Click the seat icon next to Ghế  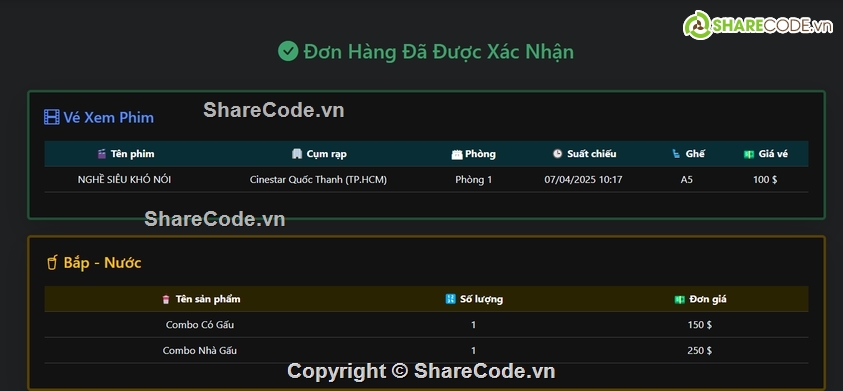(676, 154)
